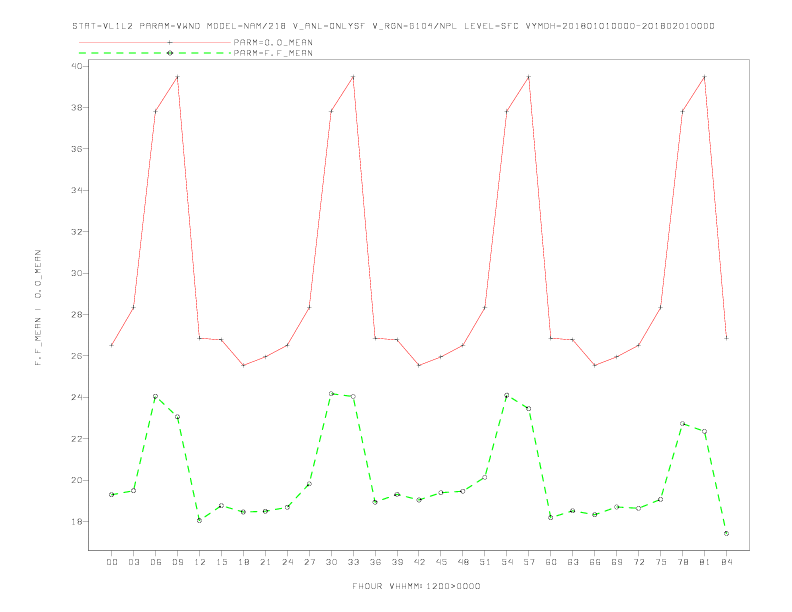Click the 66 forecast hour label on horizontal axis
The width and height of the screenshot is (792, 612).
coord(595,562)
